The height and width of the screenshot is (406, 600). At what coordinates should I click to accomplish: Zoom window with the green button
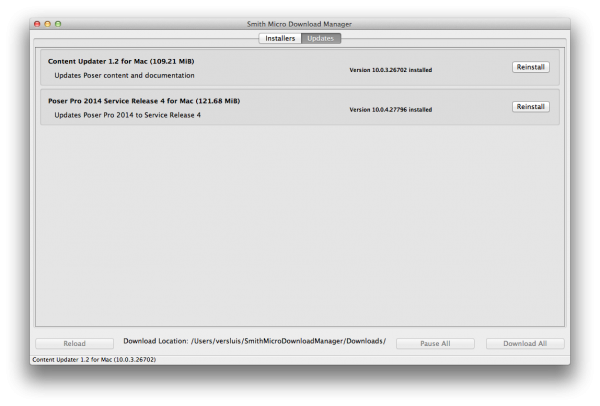(58, 24)
